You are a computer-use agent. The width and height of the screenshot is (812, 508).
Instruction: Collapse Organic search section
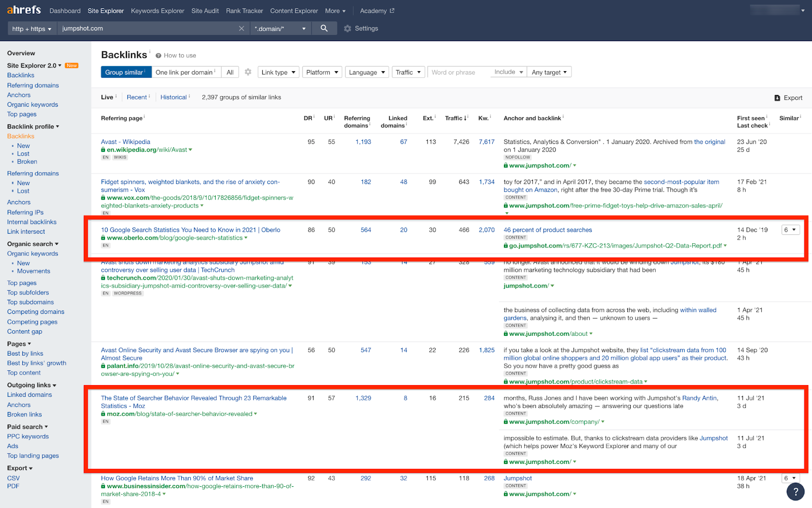32,244
